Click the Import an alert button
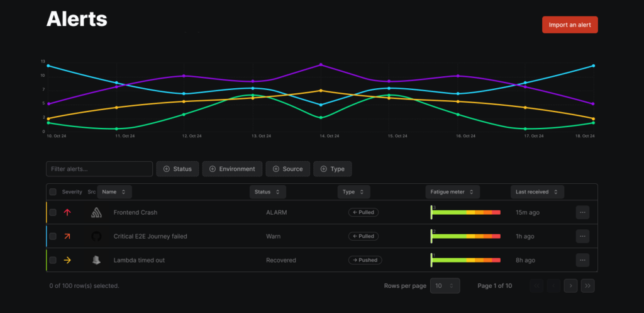The image size is (644, 313). [x=570, y=25]
